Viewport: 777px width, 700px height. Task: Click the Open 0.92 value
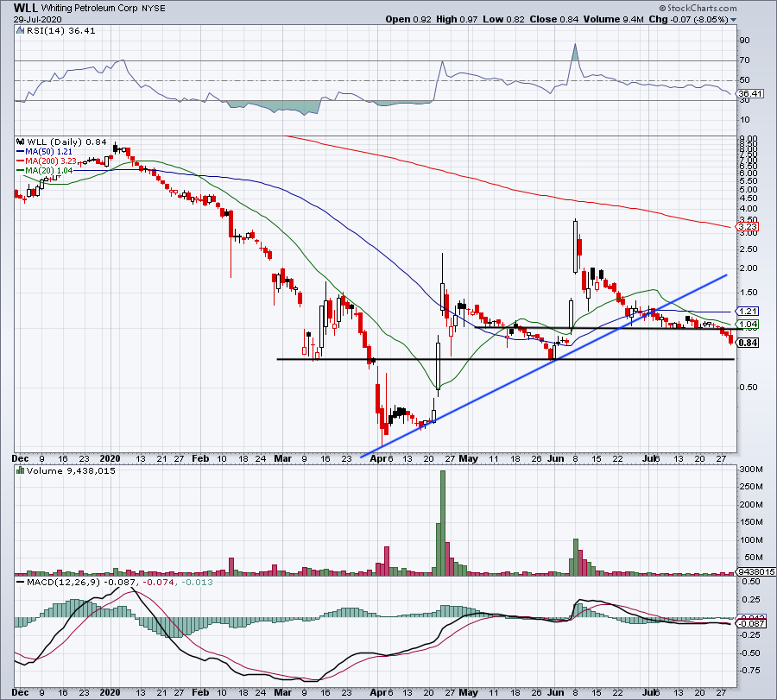pyautogui.click(x=409, y=19)
